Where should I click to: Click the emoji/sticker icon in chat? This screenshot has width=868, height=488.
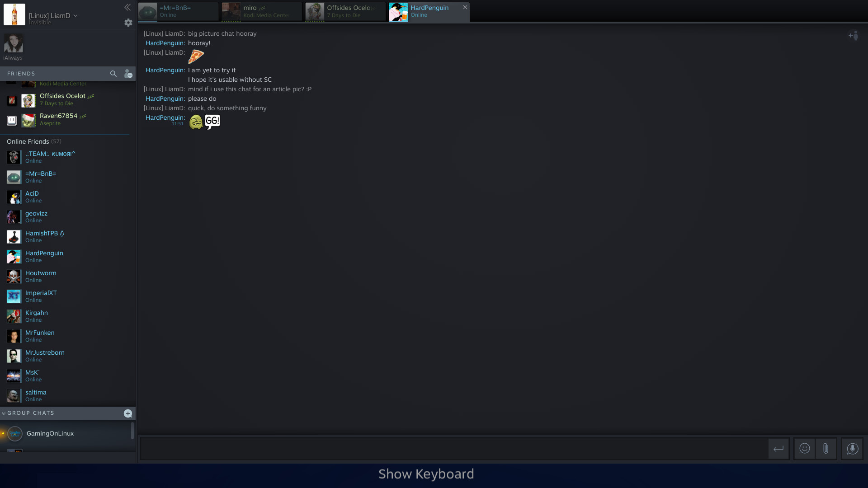pyautogui.click(x=805, y=448)
